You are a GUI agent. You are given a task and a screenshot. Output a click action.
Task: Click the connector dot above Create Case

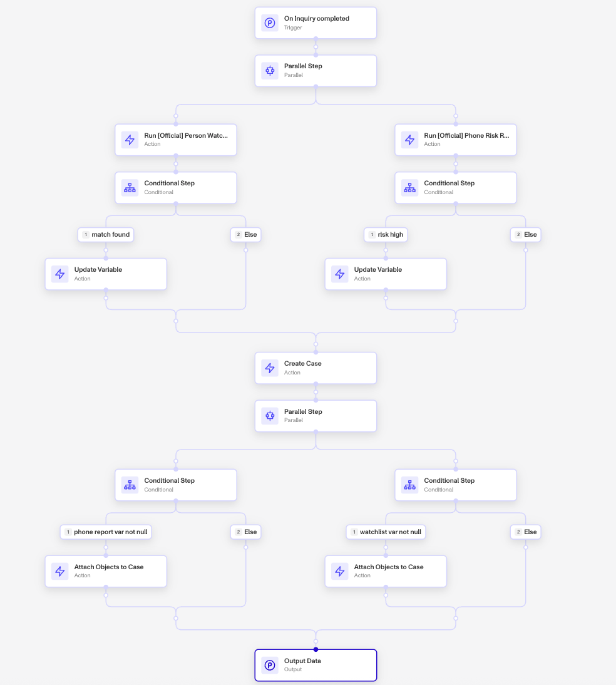[x=316, y=343]
